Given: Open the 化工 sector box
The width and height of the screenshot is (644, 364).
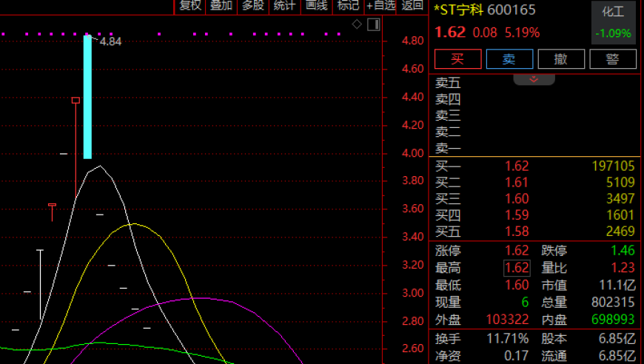Looking at the screenshot, I should pyautogui.click(x=613, y=23).
